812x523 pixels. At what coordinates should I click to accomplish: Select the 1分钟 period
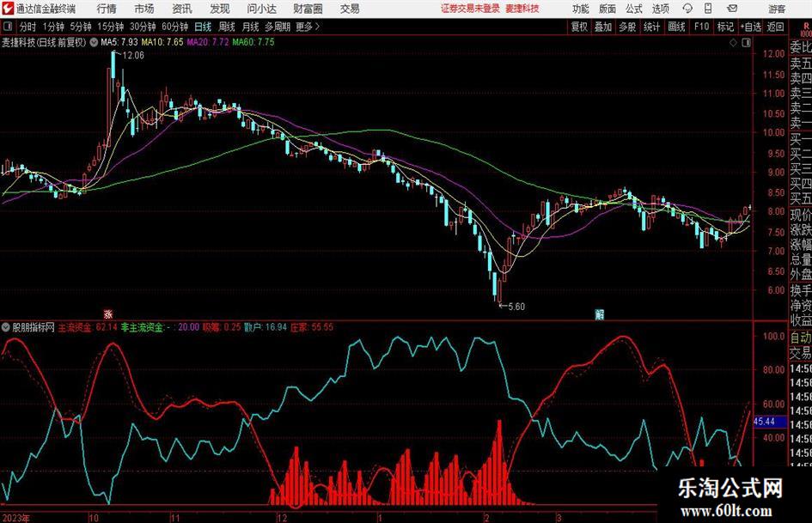[53, 27]
